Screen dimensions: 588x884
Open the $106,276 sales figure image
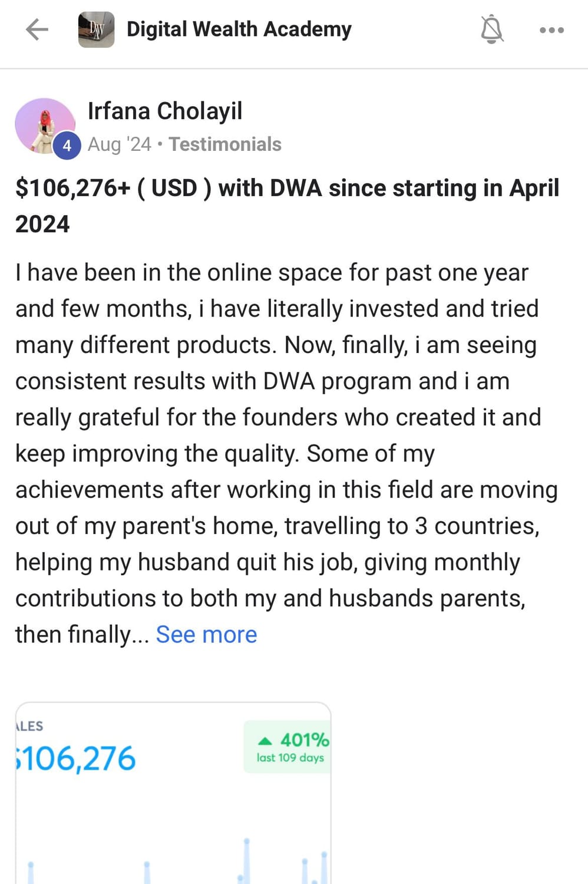(x=77, y=758)
